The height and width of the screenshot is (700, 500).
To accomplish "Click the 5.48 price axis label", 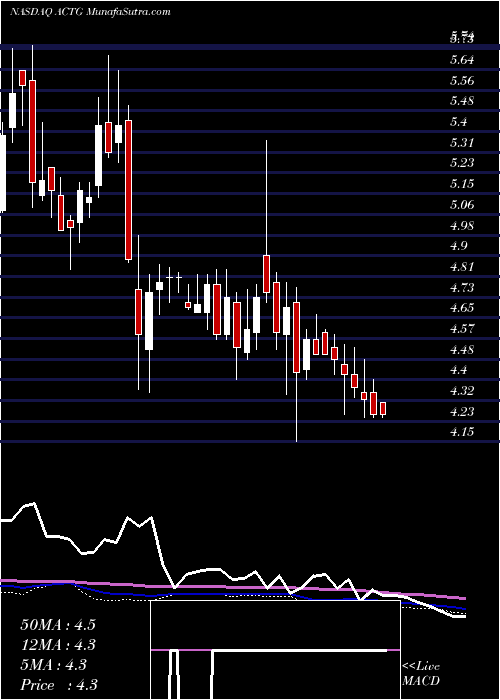I will point(462,101).
